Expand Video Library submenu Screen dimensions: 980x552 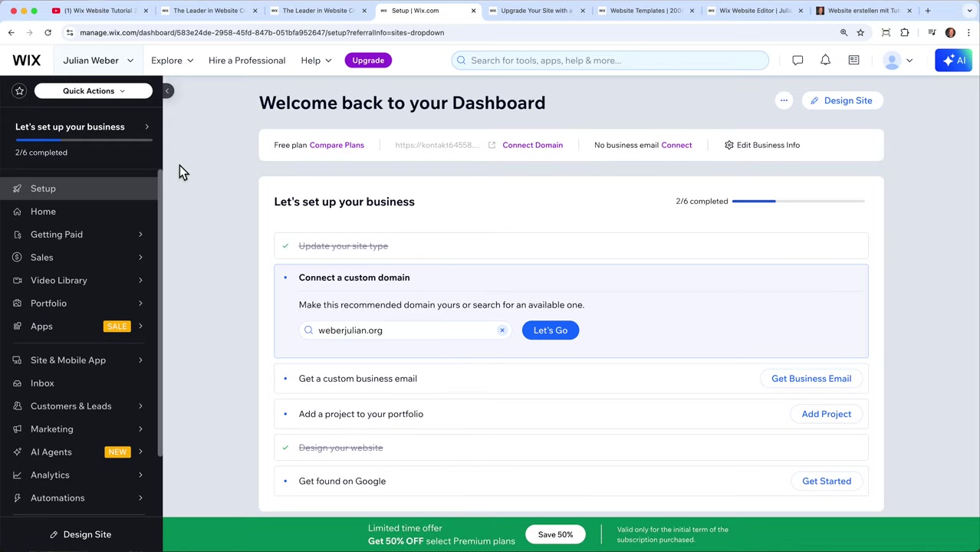pos(140,281)
